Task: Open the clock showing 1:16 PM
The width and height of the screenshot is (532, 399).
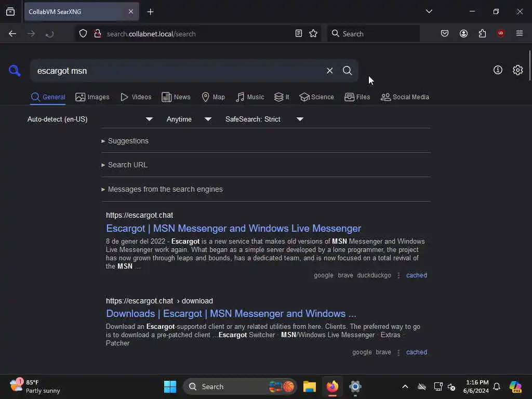Action: 476,387
